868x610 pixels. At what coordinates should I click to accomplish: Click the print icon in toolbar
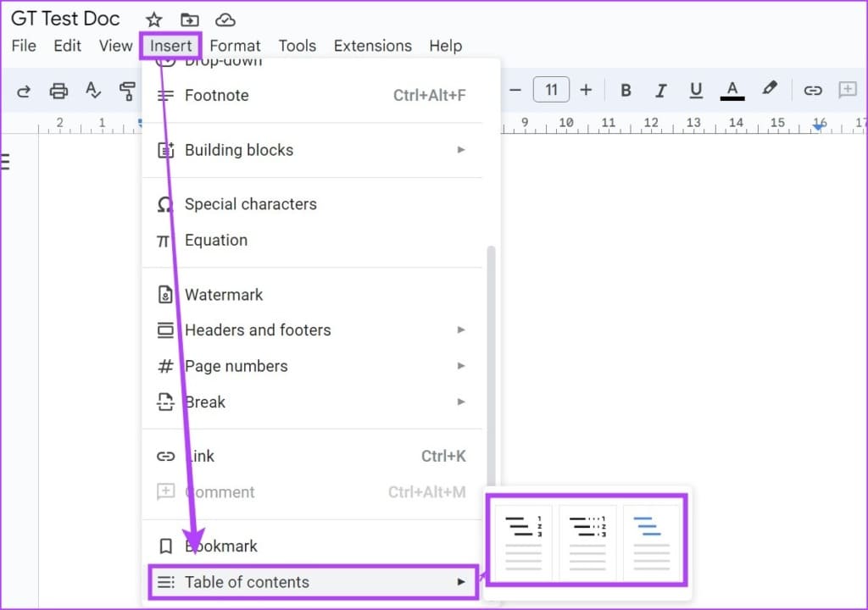pyautogui.click(x=58, y=91)
